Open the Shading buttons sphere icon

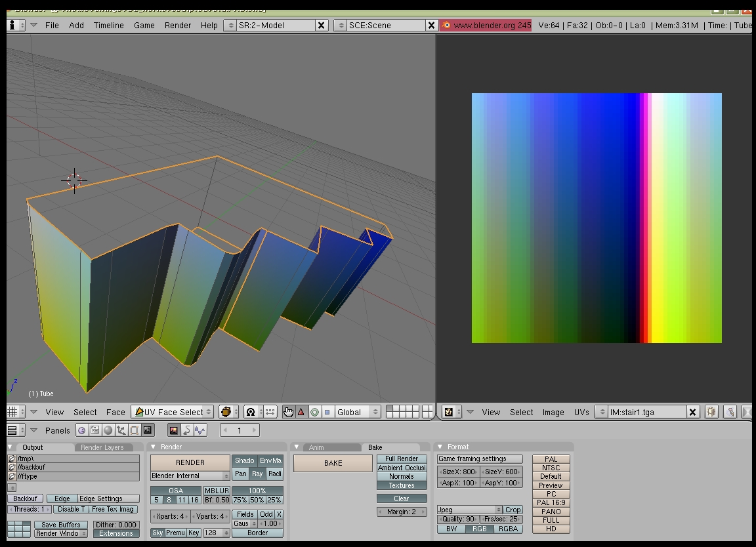coord(108,430)
